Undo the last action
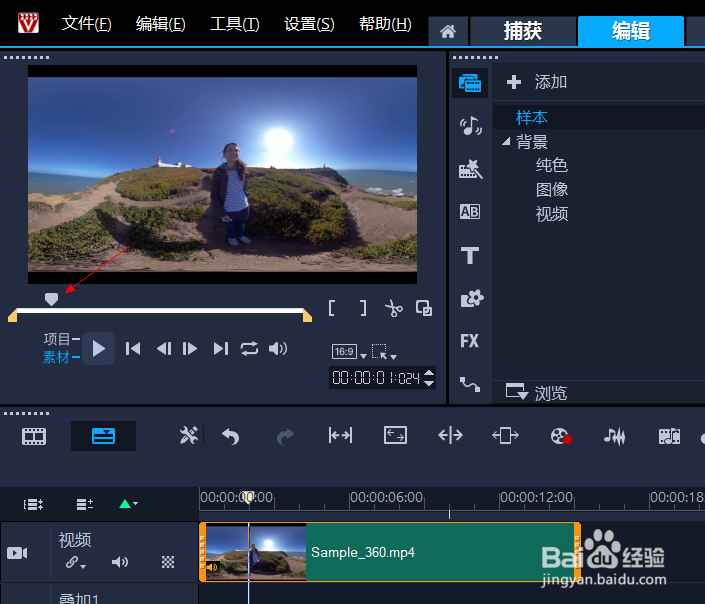This screenshot has height=604, width=705. coord(231,436)
